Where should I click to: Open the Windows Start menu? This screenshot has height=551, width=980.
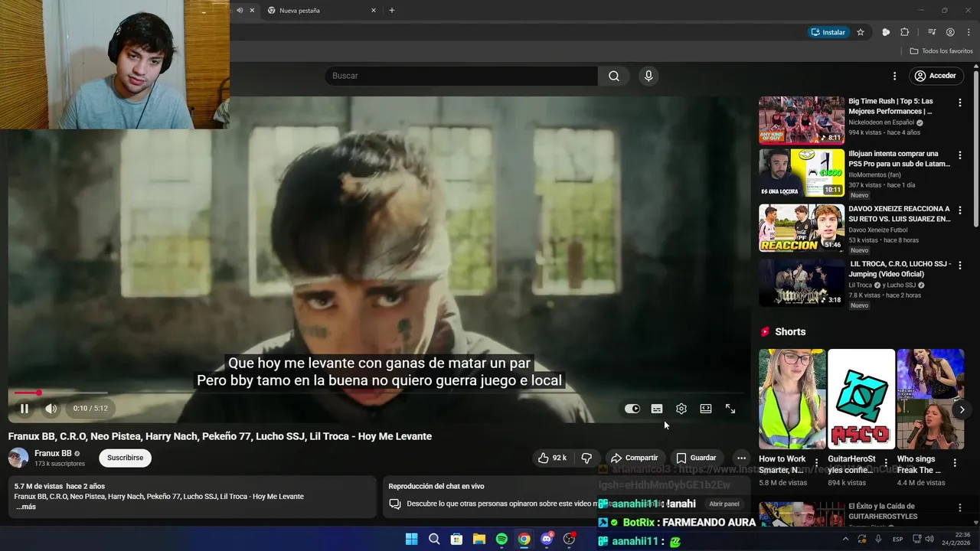pyautogui.click(x=411, y=540)
